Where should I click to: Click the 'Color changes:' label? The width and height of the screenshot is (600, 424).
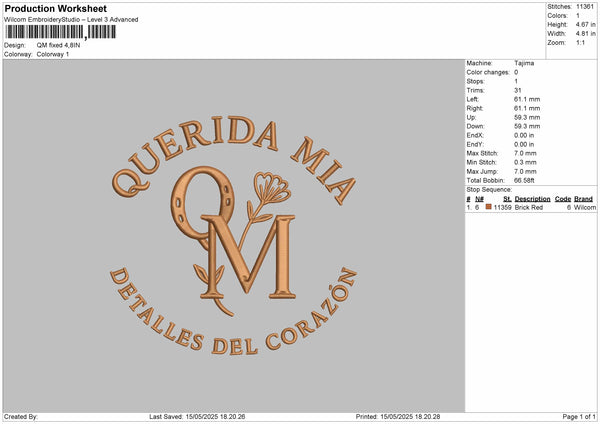pyautogui.click(x=488, y=72)
